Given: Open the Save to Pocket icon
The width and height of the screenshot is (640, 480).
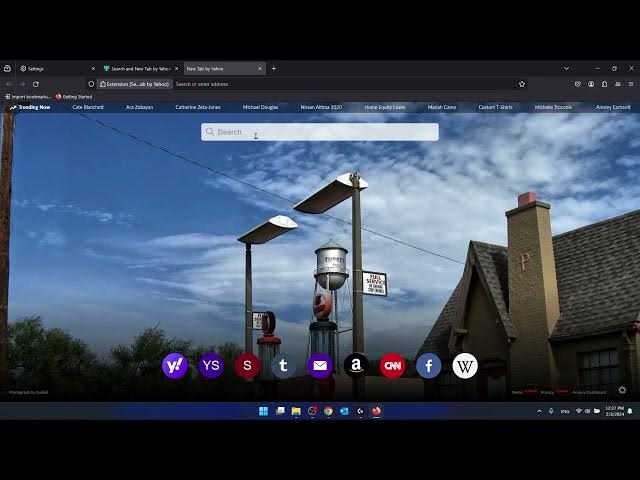Looking at the screenshot, I should pos(578,84).
